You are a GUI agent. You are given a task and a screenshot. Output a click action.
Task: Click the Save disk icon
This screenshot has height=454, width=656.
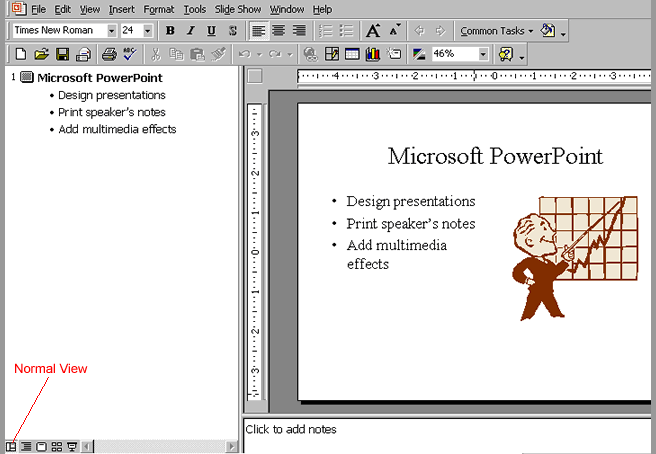62,54
